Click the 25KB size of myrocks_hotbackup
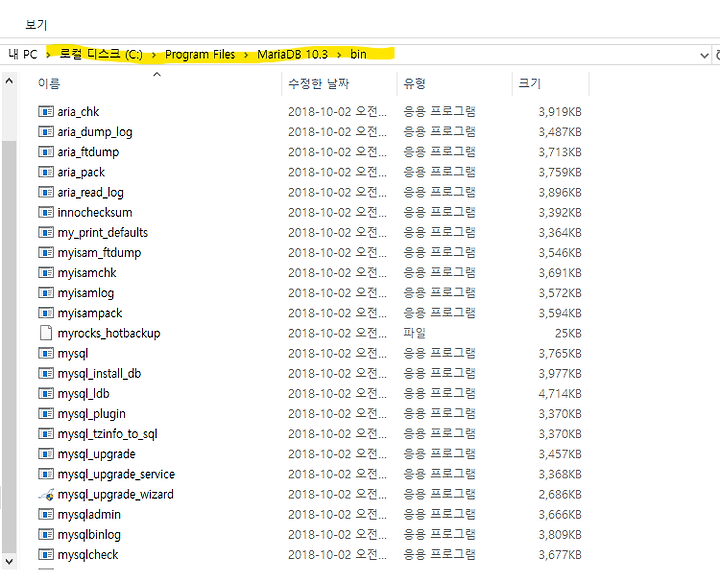This screenshot has height=580, width=720. [568, 333]
